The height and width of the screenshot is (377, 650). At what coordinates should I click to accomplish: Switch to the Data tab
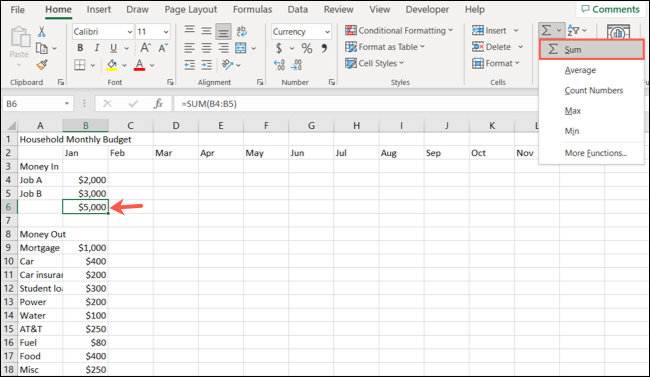coord(298,10)
